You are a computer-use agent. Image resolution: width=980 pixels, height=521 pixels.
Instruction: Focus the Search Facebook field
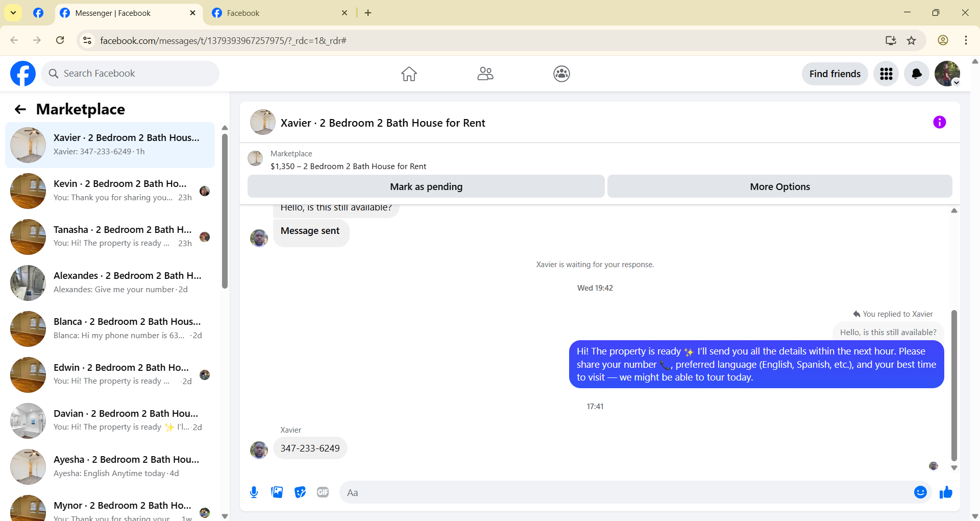pos(130,74)
